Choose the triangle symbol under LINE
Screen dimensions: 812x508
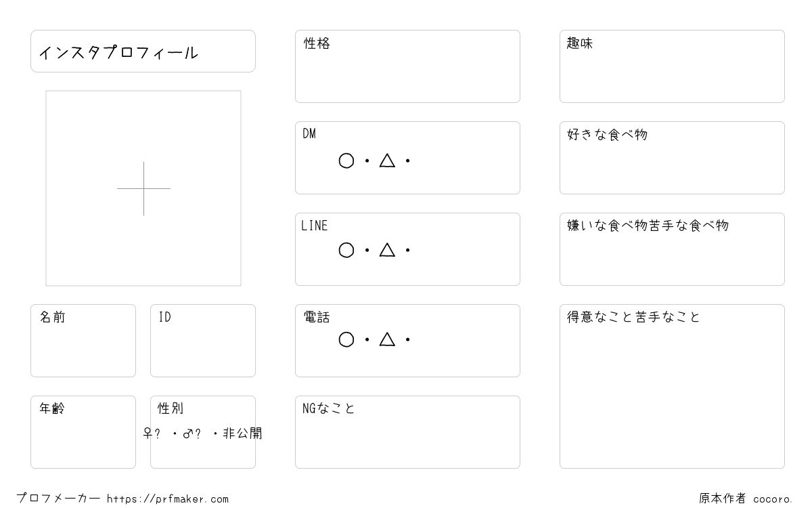pyautogui.click(x=387, y=250)
